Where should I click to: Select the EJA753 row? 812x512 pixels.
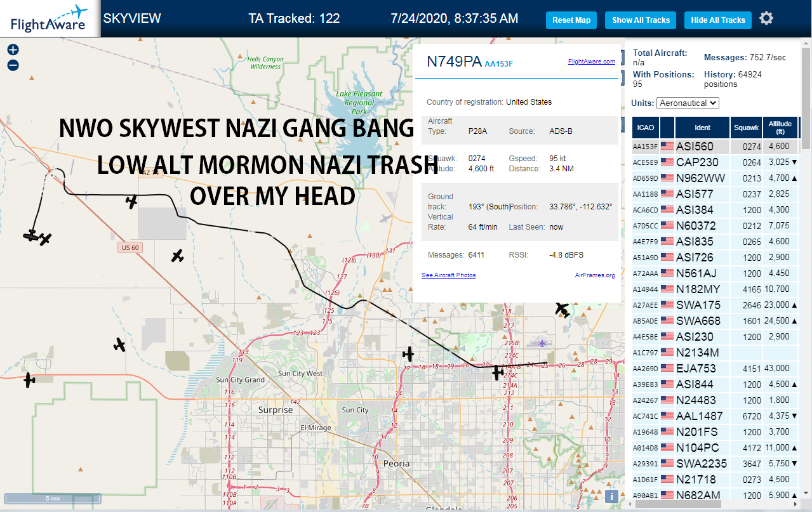click(715, 369)
